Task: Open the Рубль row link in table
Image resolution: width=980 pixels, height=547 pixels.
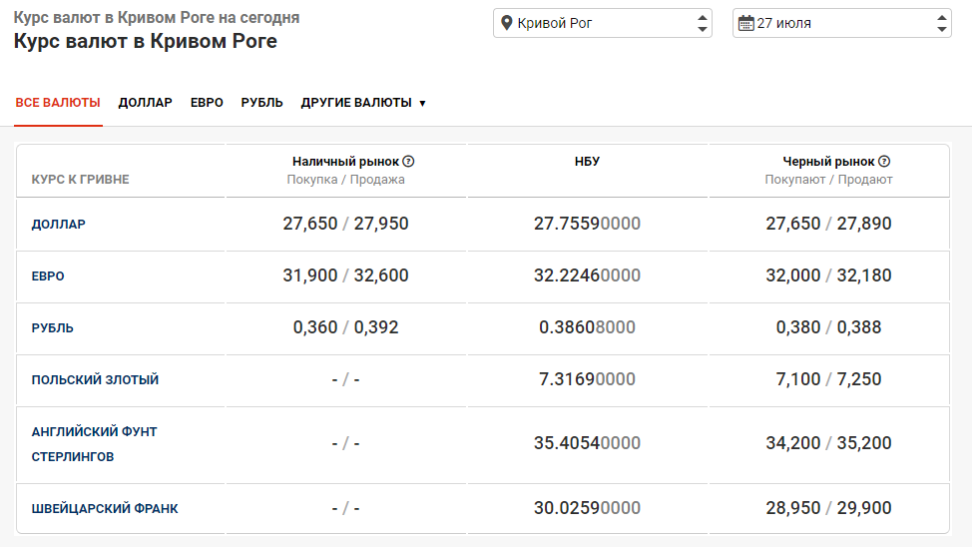Action: tap(52, 328)
